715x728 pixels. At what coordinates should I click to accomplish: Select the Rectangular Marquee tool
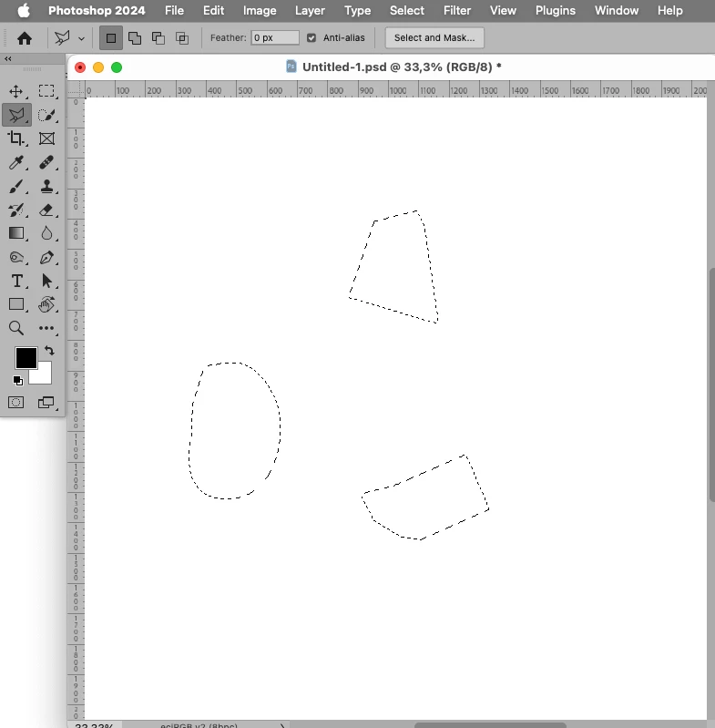pos(46,91)
